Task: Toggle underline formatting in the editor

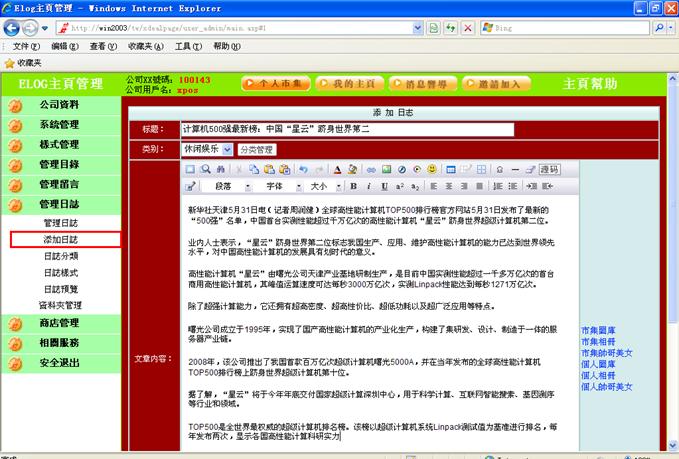Action: pyautogui.click(x=384, y=186)
